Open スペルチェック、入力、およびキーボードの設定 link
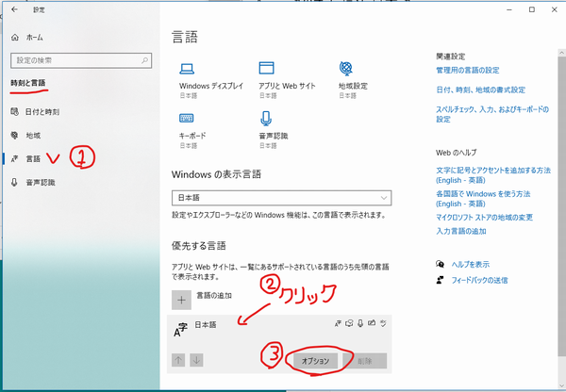Screen dimensions: 566x392 tap(492, 114)
